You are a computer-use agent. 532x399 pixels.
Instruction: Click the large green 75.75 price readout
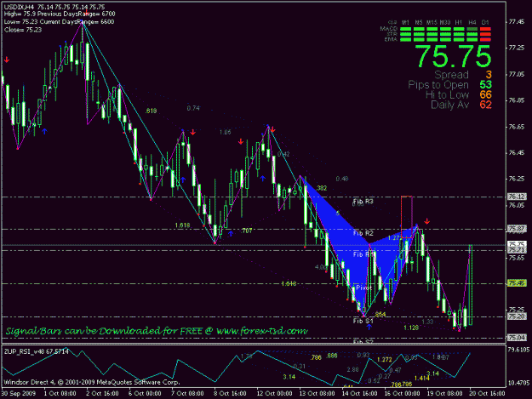click(453, 56)
